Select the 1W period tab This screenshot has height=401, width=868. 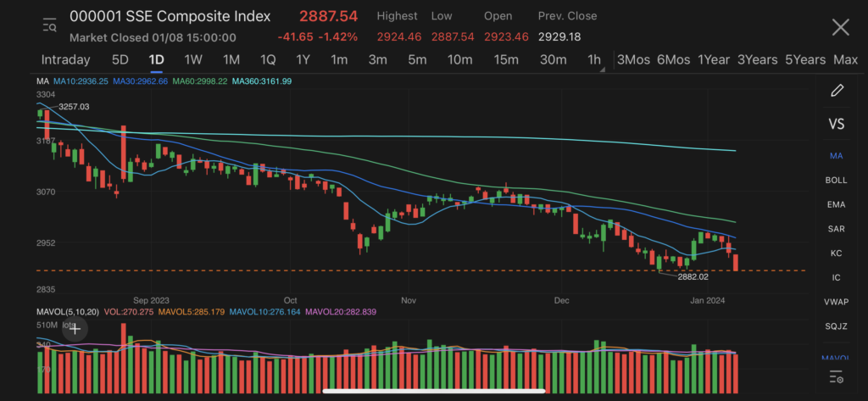[x=194, y=60]
